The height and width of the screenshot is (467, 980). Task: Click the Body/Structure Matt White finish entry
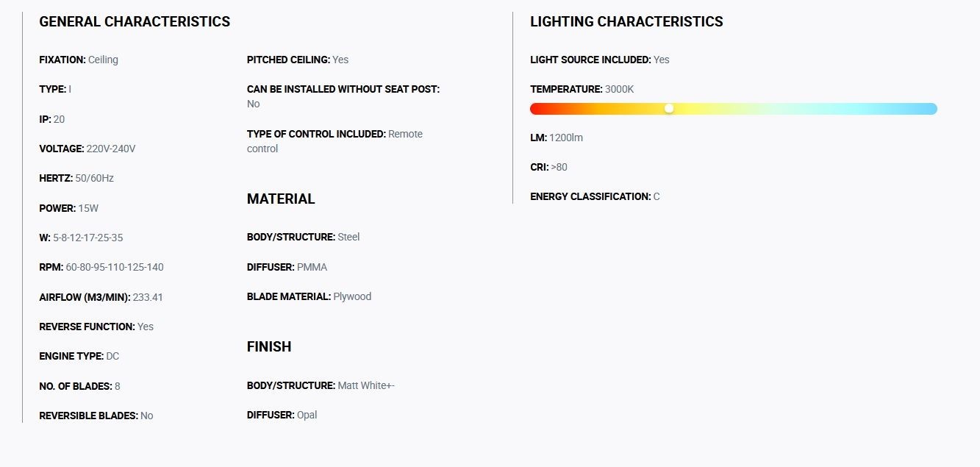(x=321, y=385)
